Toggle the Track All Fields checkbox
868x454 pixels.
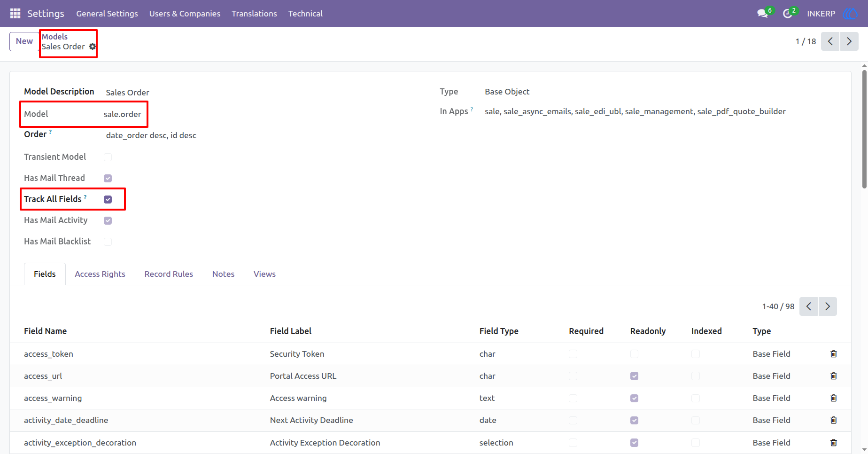pos(108,199)
